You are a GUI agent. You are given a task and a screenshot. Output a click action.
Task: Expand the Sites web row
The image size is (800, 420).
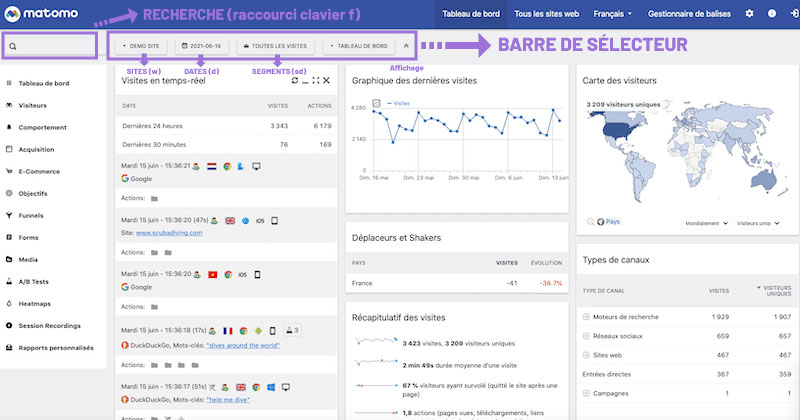pyautogui.click(x=586, y=355)
